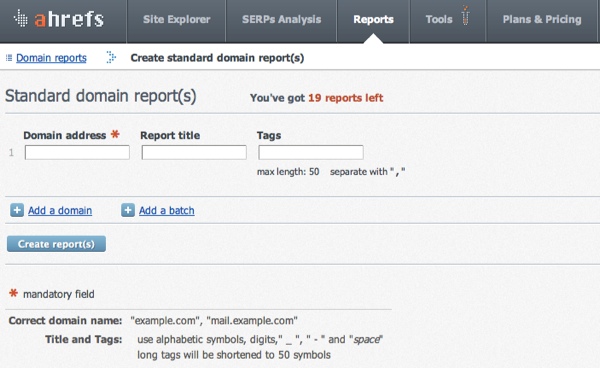Select the Reports tab

(x=373, y=20)
